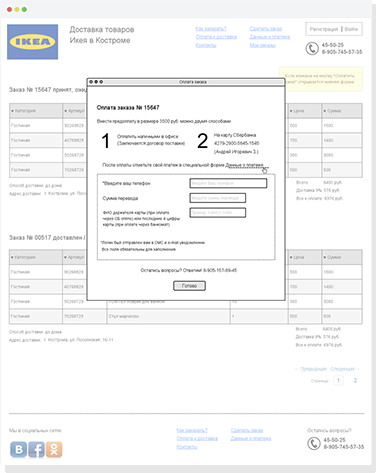Sort first table by Категория arrow

pos(13,111)
